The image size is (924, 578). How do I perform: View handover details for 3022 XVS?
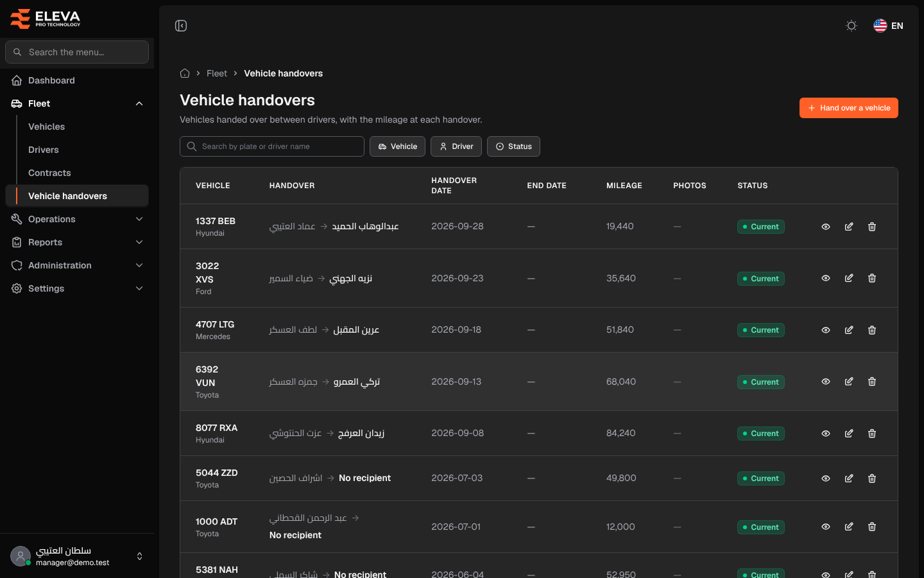(x=826, y=278)
